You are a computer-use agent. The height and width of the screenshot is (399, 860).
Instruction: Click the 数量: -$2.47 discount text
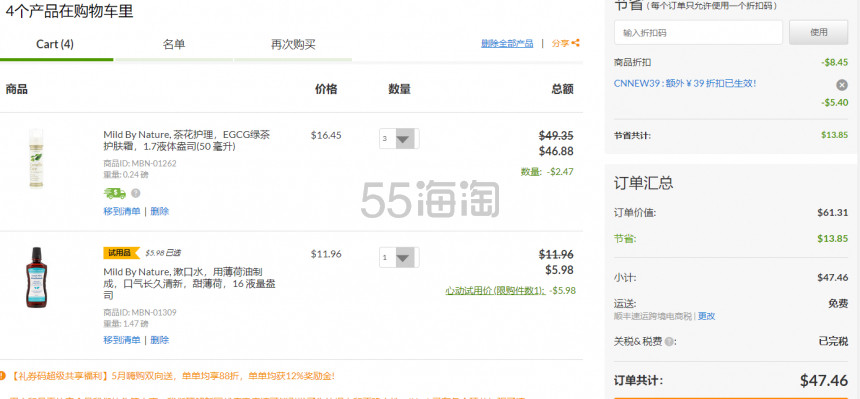pos(547,172)
